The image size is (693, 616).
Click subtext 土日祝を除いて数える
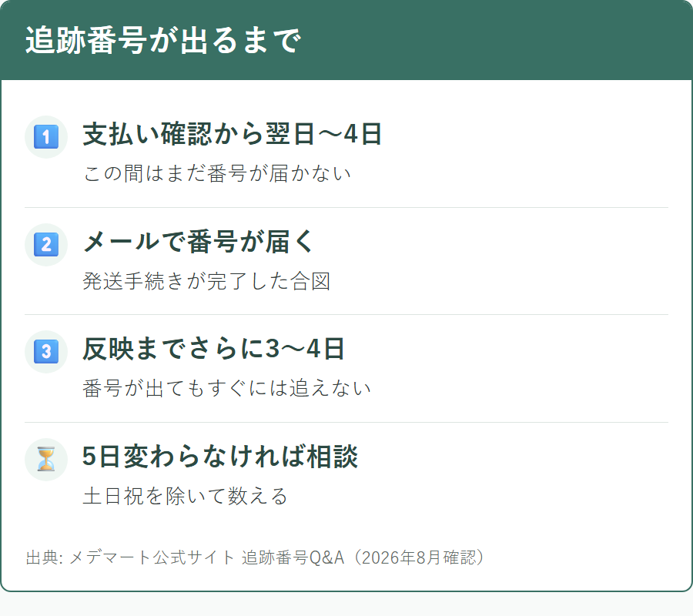(185, 496)
